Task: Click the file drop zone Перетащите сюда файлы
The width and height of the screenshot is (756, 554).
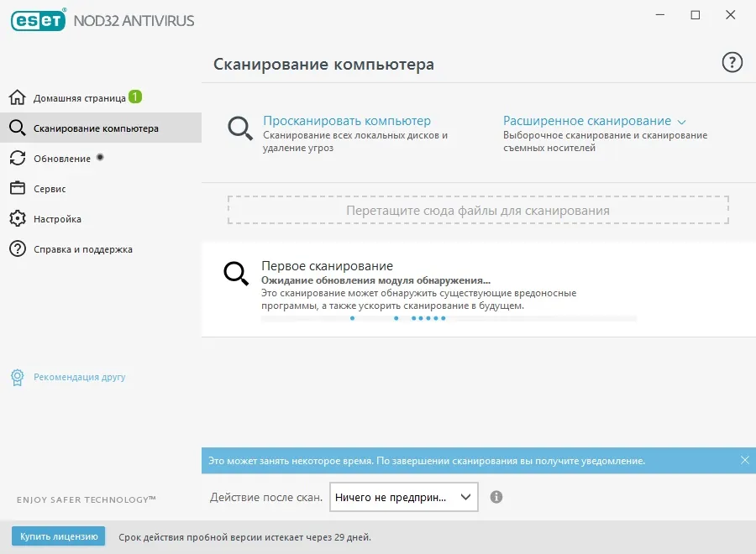Action: tap(478, 210)
